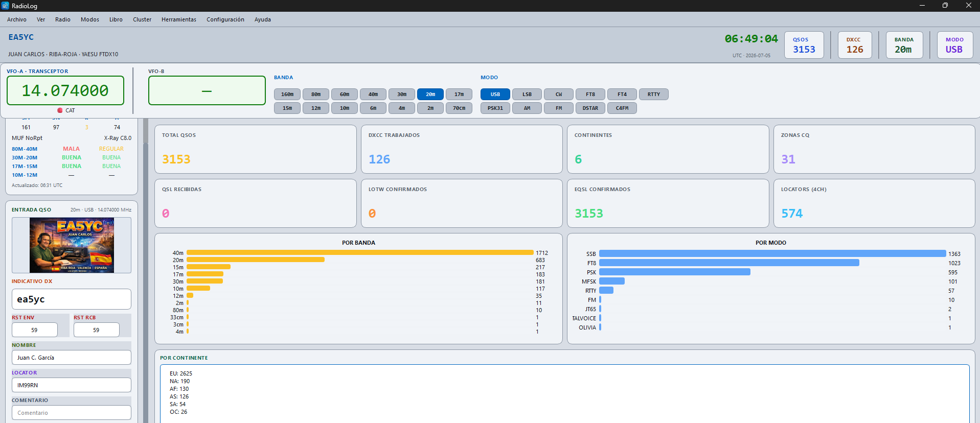The width and height of the screenshot is (980, 423).
Task: Select RTTY mode button
Action: tap(654, 94)
